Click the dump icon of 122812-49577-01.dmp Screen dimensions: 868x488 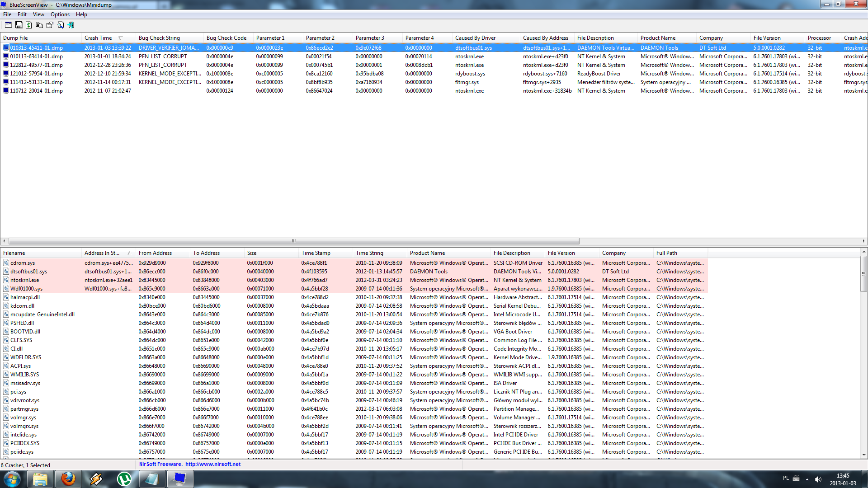[6, 65]
